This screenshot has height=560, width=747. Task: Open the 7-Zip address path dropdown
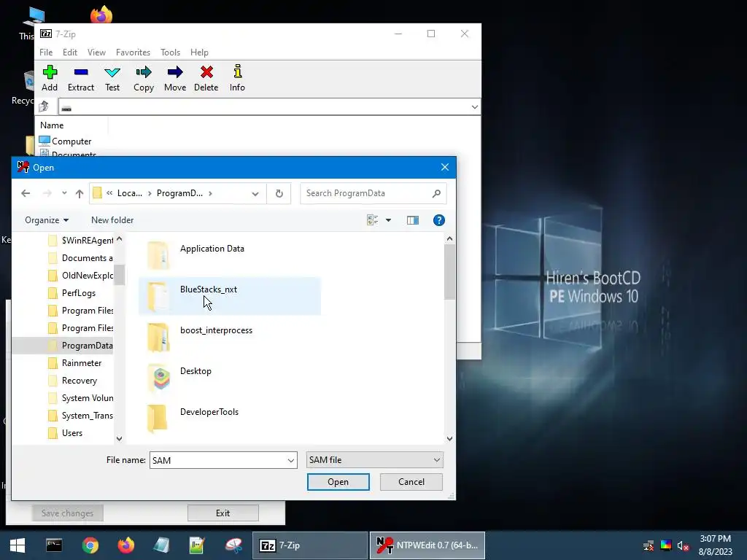474,107
